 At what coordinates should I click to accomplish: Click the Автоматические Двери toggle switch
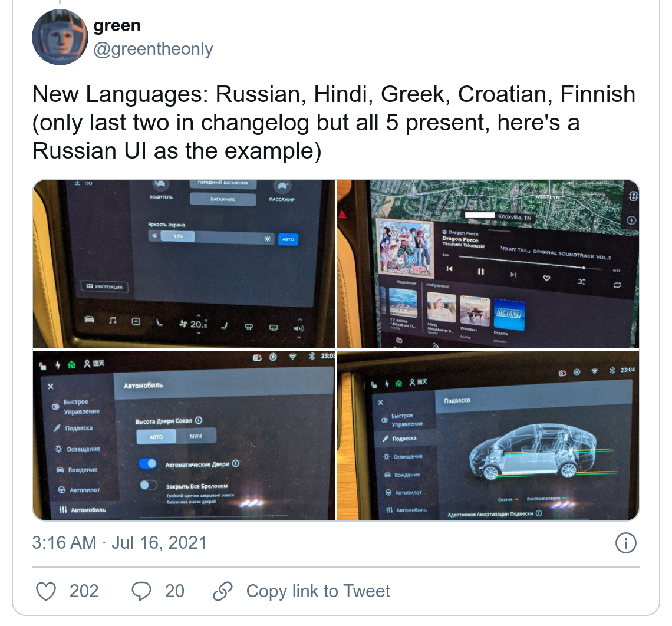tap(148, 464)
